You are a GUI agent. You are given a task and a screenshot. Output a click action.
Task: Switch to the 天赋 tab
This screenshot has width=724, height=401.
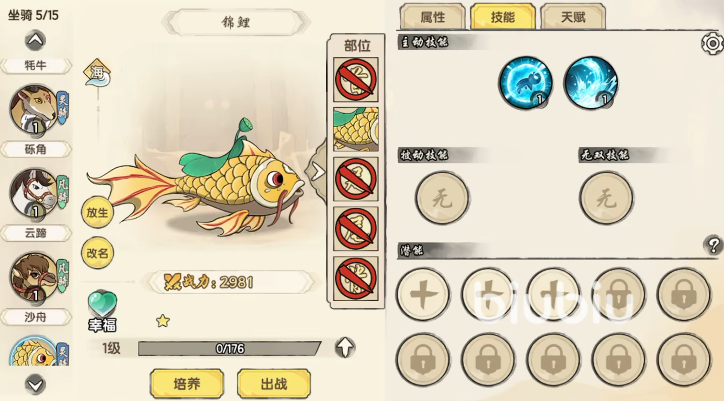[x=573, y=17]
